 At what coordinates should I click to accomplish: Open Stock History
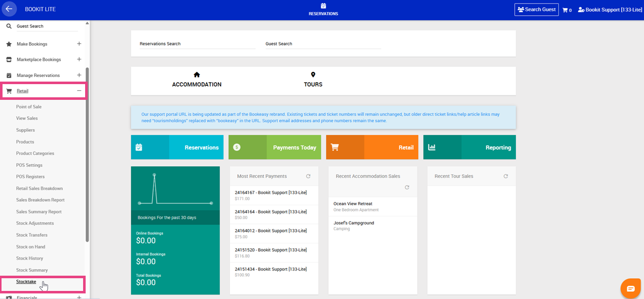29,258
